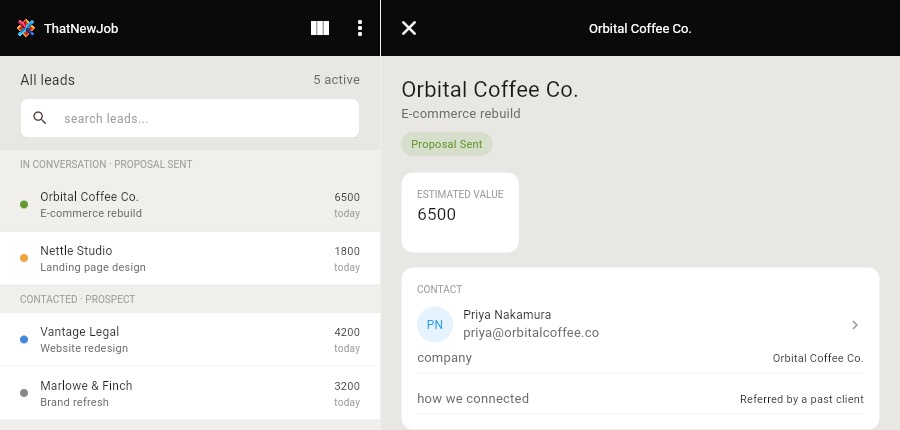Open the Orbital Coffee Co. lead row

pos(190,205)
